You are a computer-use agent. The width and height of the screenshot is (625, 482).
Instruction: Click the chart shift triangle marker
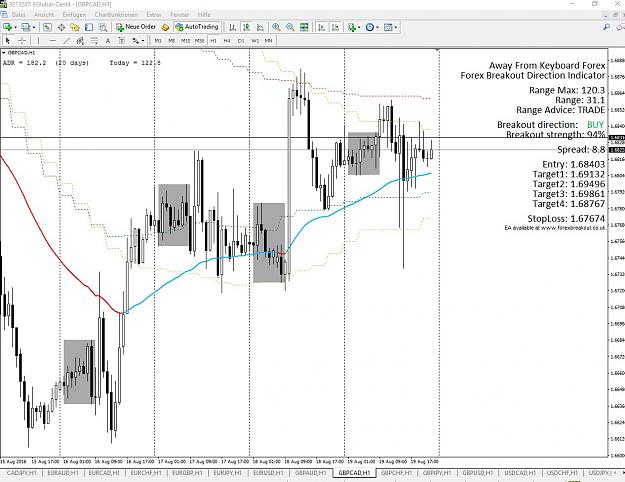[x=438, y=50]
